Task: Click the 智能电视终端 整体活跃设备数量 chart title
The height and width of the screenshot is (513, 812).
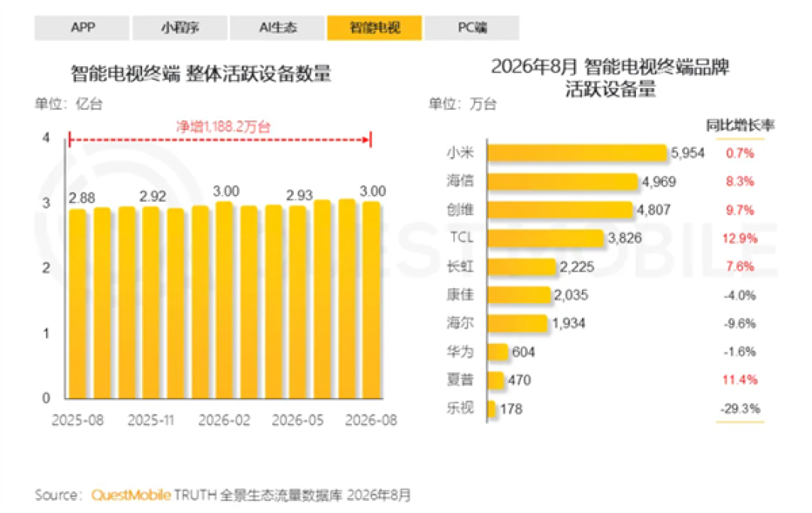Action: click(x=201, y=74)
